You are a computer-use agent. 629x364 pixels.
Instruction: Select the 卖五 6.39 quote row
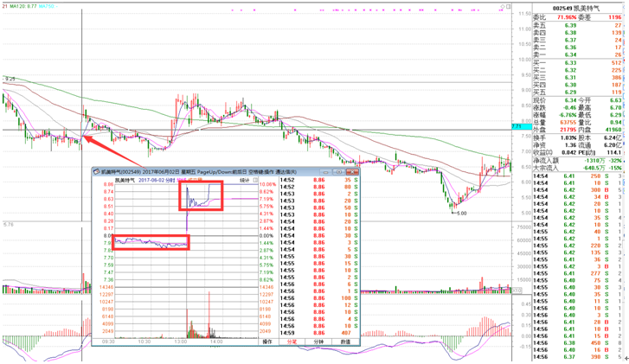[x=577, y=25]
